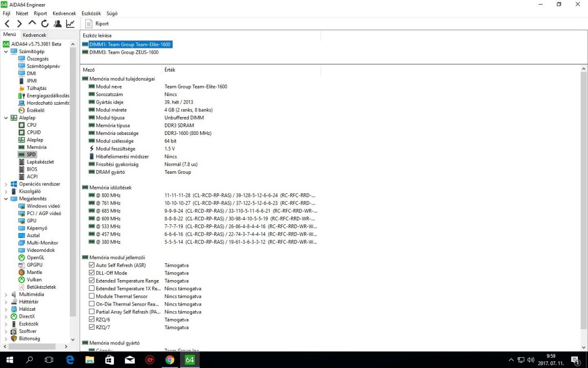Collapse the Számítógép tree node
The image size is (588, 368).
pyautogui.click(x=6, y=52)
